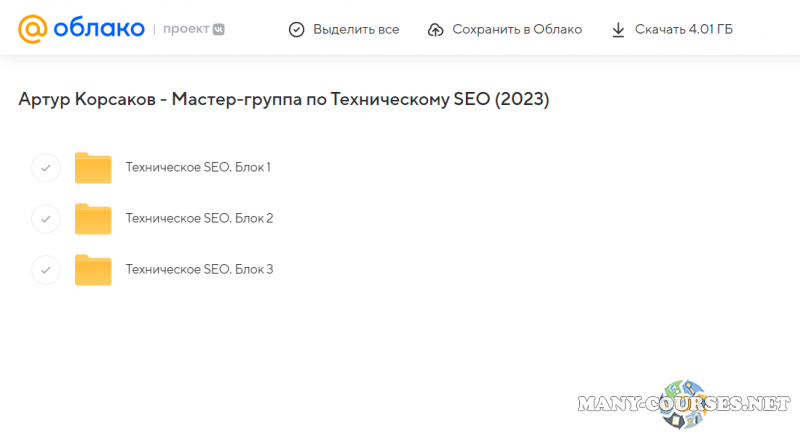Open the "Техническое SEO. Блок 1" folder name
Screen dimensions: 800x437
(198, 167)
